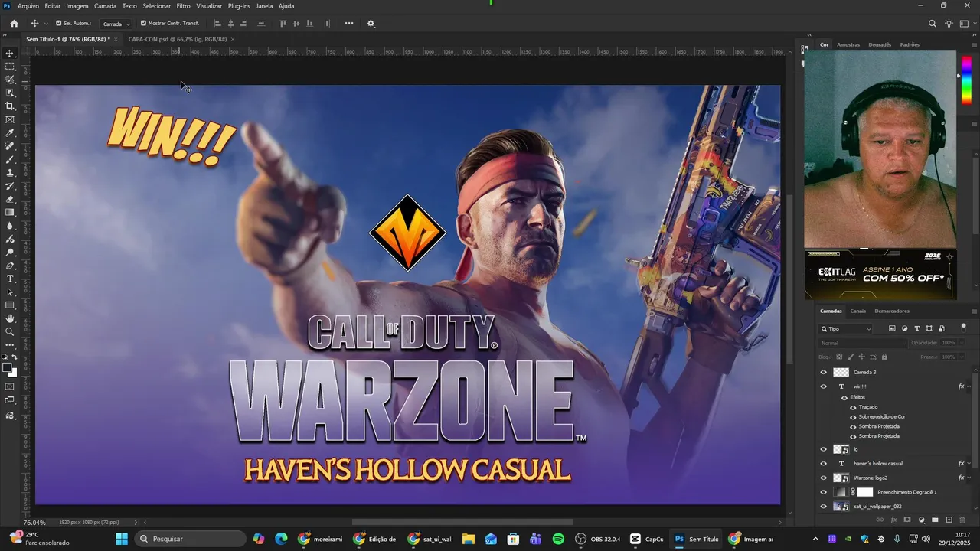Image resolution: width=980 pixels, height=551 pixels.
Task: Select the Gradient tool
Action: (10, 213)
